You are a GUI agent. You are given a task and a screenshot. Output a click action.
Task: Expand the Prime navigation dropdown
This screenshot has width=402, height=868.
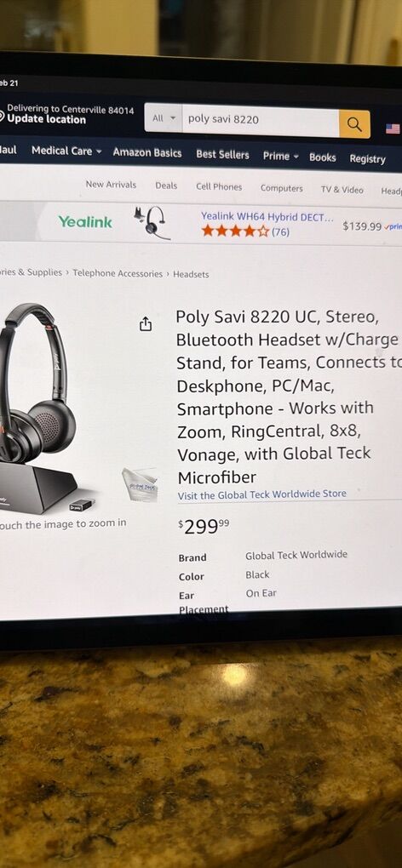281,156
